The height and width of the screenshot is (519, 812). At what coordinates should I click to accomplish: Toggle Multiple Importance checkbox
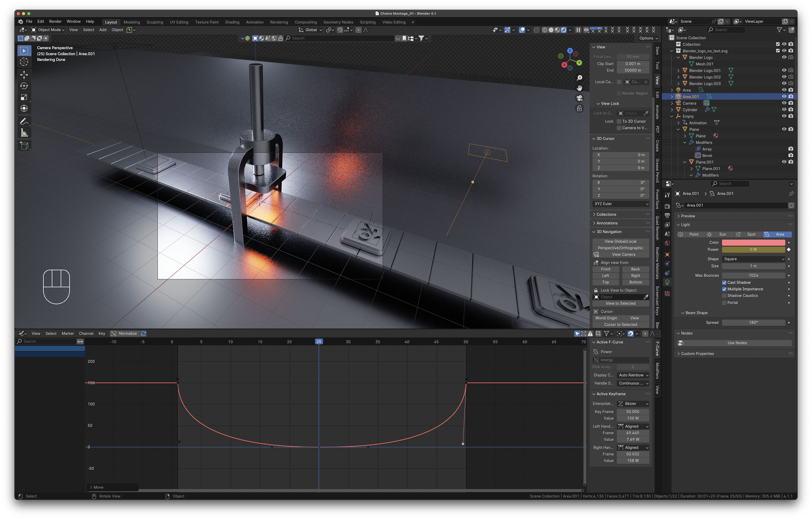click(724, 289)
